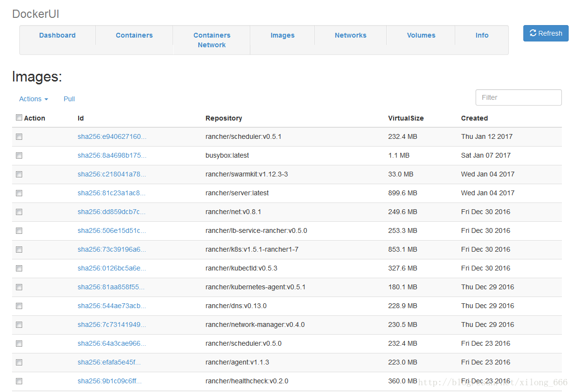Open the Actions dropdown menu
Viewport: 573px width, 392px height.
tap(34, 99)
